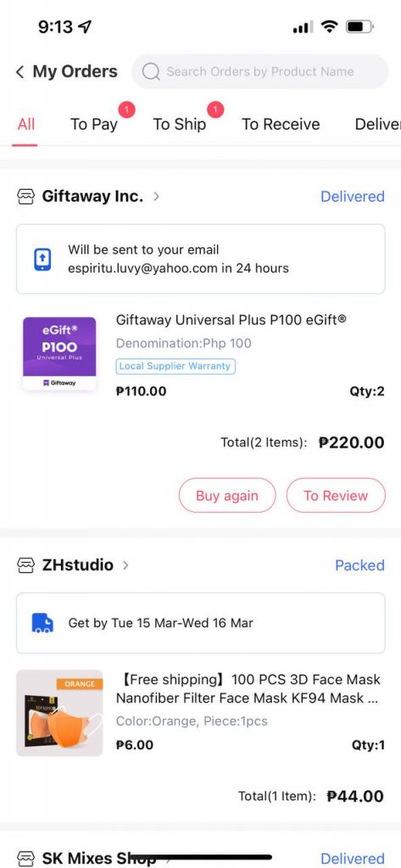Open the Giftaway eGift P100 product thumbnail
The width and height of the screenshot is (401, 868).
(x=59, y=353)
